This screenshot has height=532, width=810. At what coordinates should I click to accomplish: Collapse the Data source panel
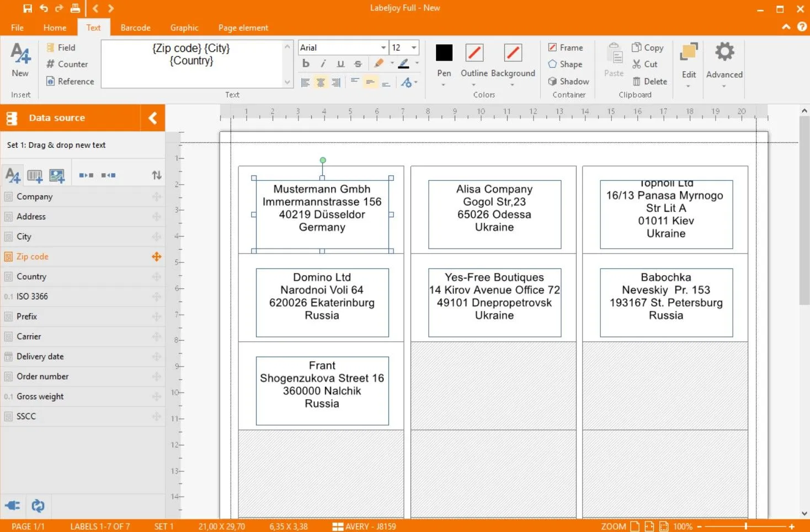(x=153, y=117)
